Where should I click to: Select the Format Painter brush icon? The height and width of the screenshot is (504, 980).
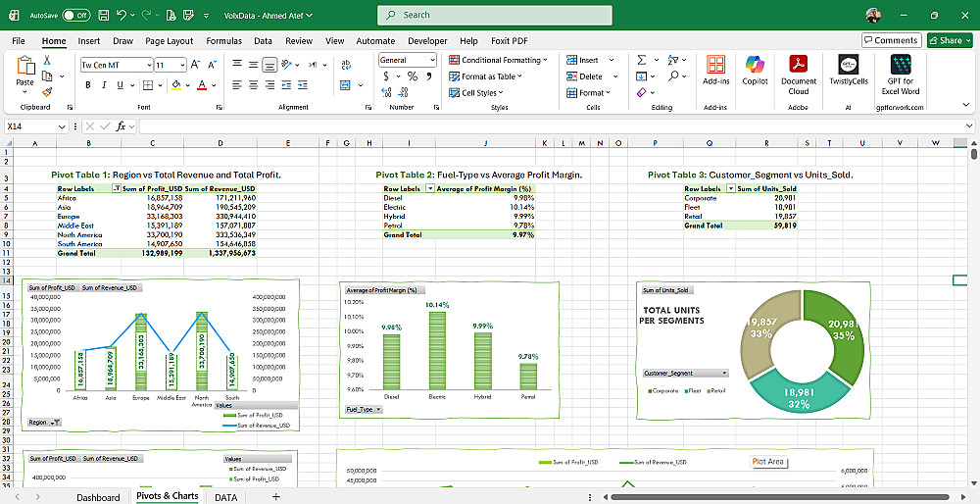47,93
